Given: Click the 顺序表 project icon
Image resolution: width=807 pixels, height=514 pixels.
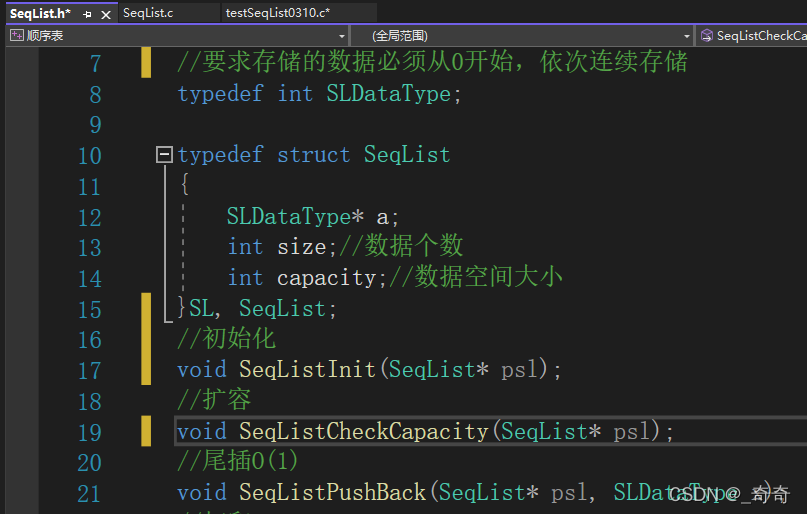Looking at the screenshot, I should 17,35.
